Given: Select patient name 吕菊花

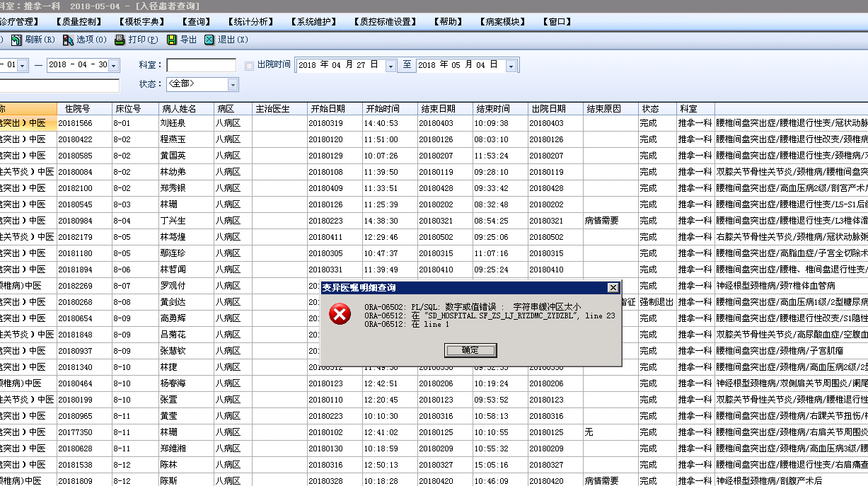Looking at the screenshot, I should (173, 335).
